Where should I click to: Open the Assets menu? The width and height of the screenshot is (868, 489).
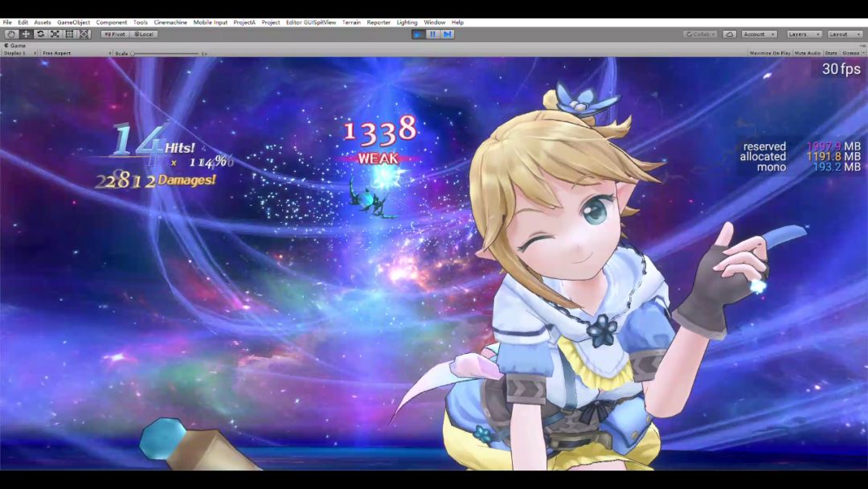[43, 23]
